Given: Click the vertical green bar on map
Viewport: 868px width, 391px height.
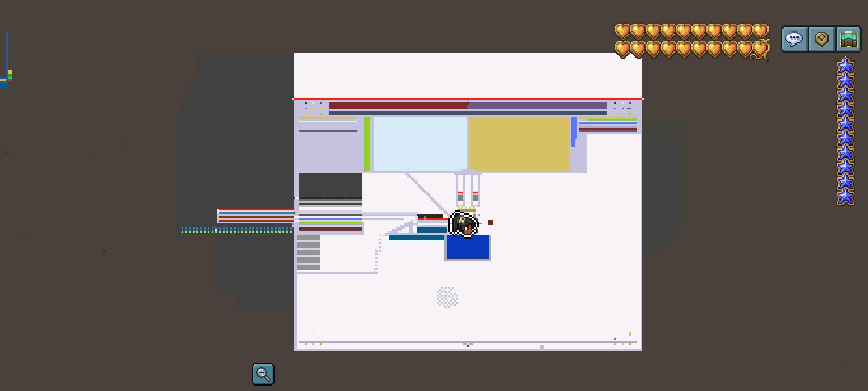Looking at the screenshot, I should click(367, 143).
